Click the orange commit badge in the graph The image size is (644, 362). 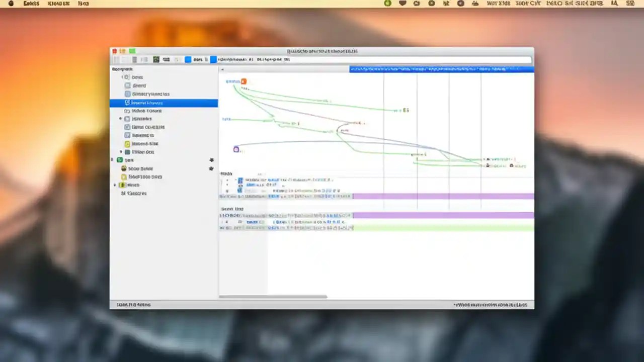click(243, 81)
